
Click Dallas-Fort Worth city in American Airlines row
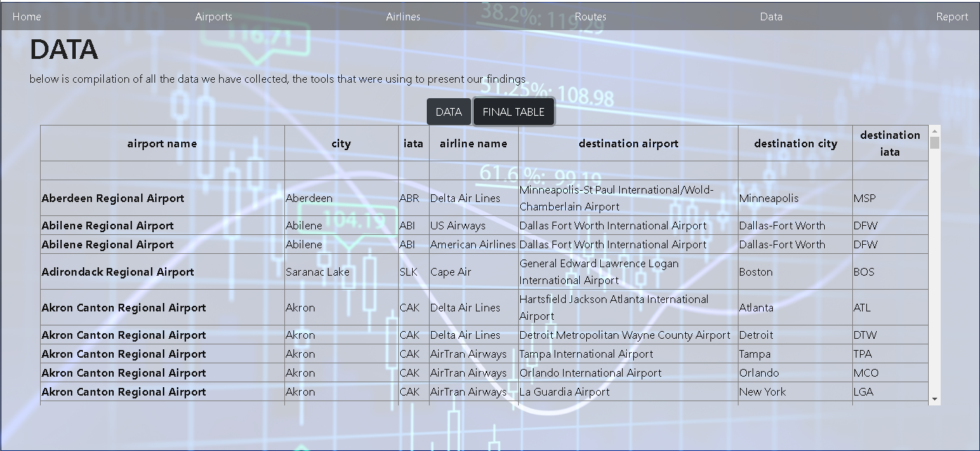pos(795,244)
